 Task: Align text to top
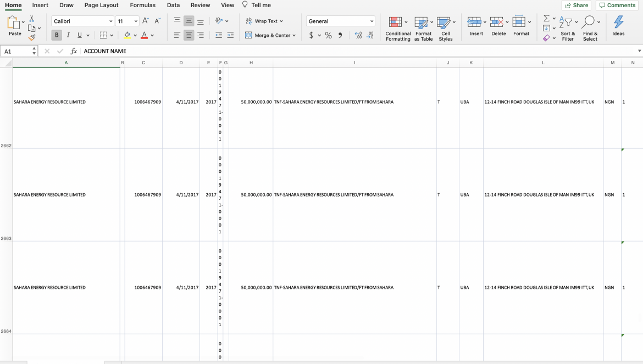[x=177, y=21]
